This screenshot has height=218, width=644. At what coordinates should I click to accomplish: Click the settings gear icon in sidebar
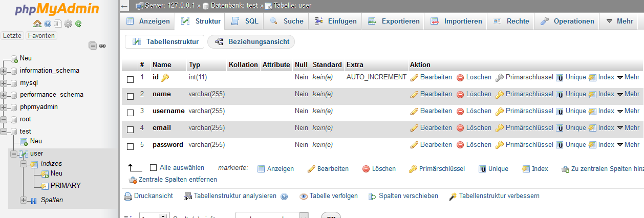tap(68, 24)
